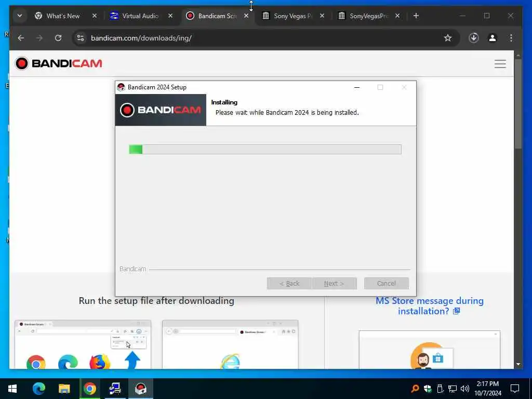Open Chrome three-dot menu

[511, 38]
